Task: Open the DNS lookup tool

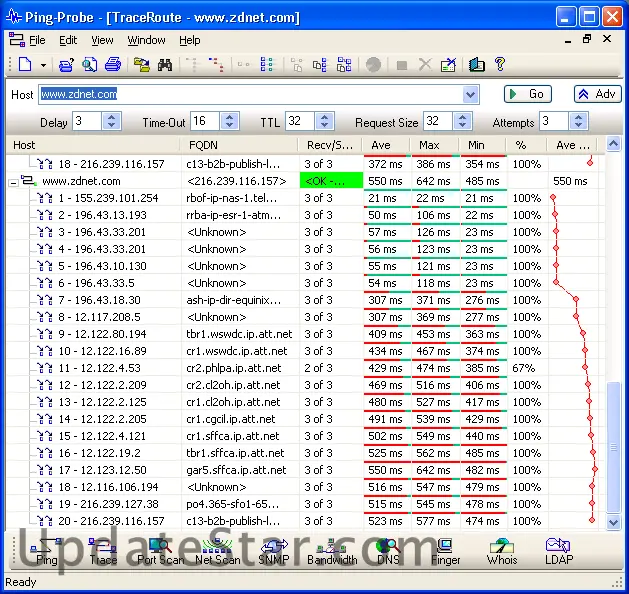Action: click(x=388, y=551)
